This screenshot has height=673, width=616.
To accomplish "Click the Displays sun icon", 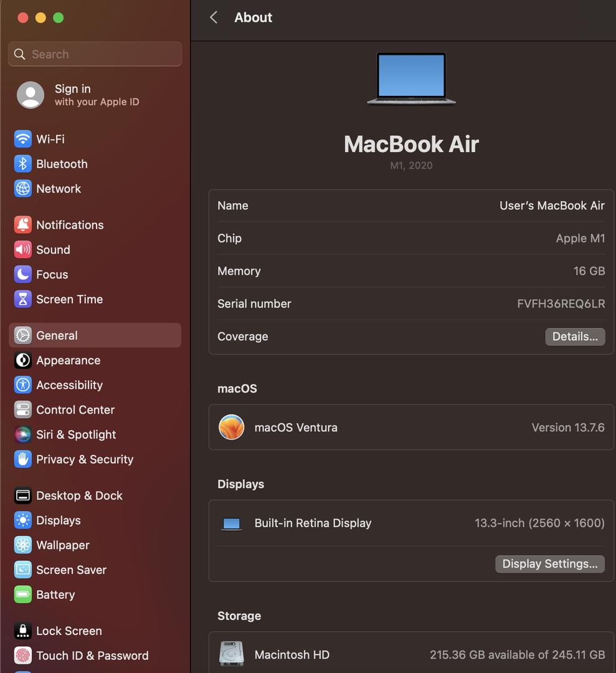I will (x=23, y=520).
